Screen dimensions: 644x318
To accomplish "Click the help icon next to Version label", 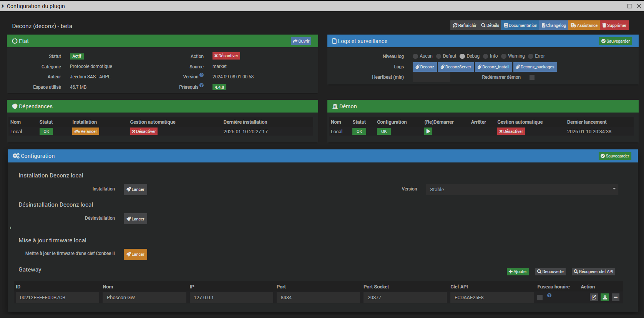I will click(x=202, y=75).
